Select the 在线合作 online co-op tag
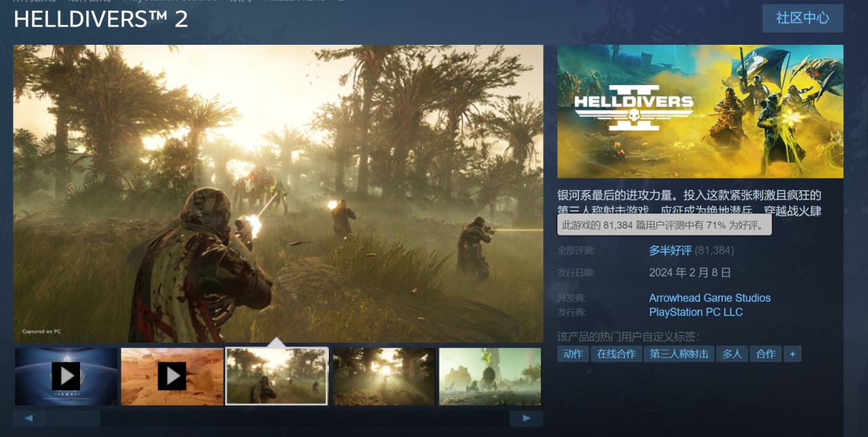Screen dimensions: 868x437 616,354
